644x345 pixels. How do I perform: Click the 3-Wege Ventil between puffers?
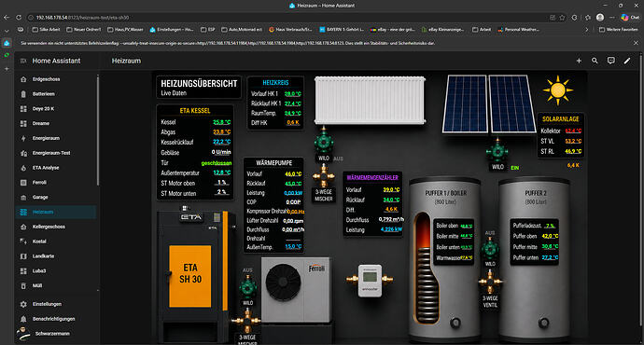click(x=490, y=283)
